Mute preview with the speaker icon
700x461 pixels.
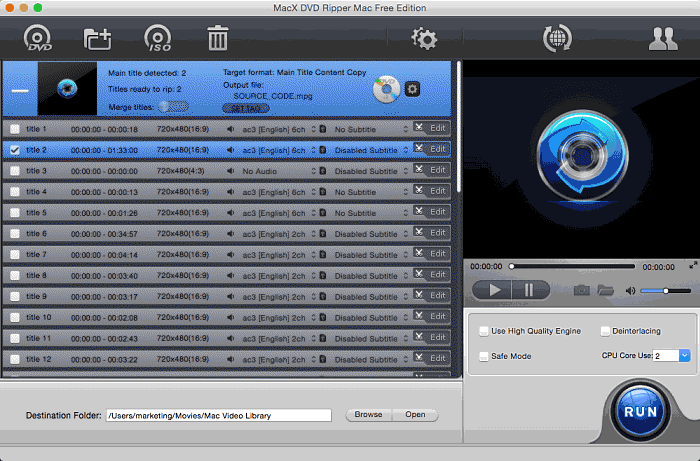pyautogui.click(x=630, y=291)
